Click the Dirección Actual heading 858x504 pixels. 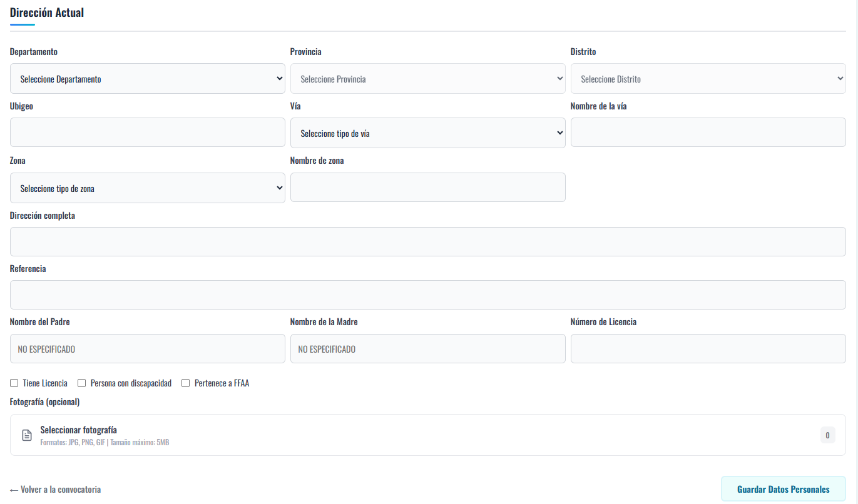tap(47, 13)
